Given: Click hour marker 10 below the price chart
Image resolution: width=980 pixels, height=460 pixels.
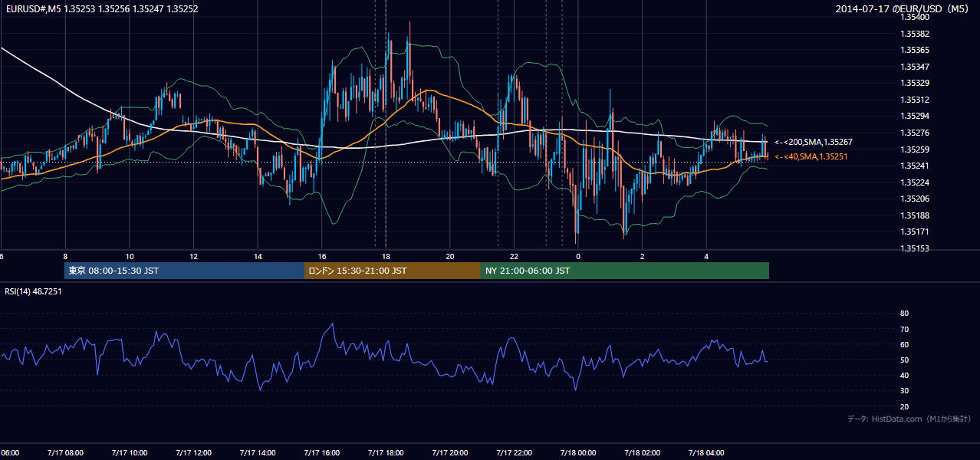Looking at the screenshot, I should tap(130, 257).
